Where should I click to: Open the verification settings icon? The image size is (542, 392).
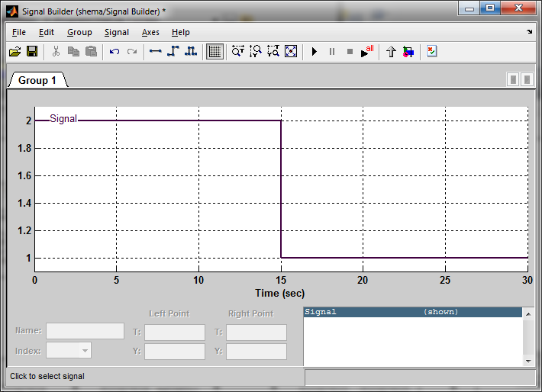pos(432,51)
